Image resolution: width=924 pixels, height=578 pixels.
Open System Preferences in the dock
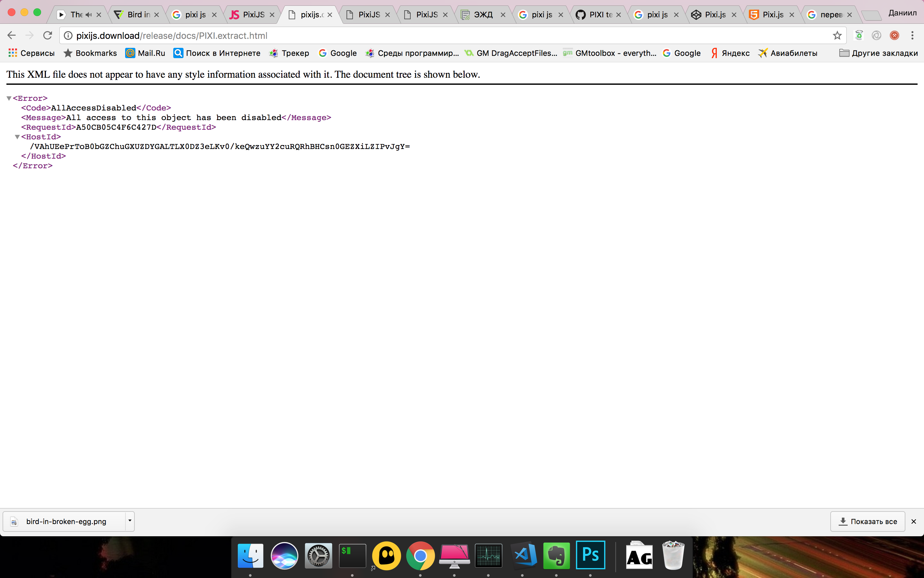[319, 556]
